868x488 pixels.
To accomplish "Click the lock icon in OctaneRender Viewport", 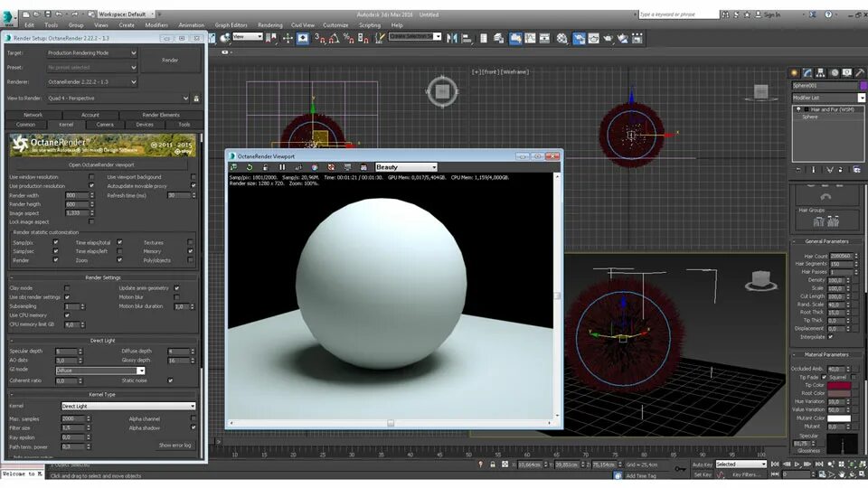I will click(266, 167).
